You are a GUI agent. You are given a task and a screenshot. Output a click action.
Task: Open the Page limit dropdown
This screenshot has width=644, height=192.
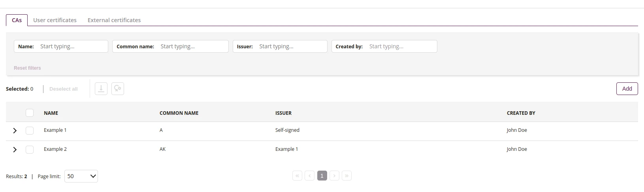81,176
